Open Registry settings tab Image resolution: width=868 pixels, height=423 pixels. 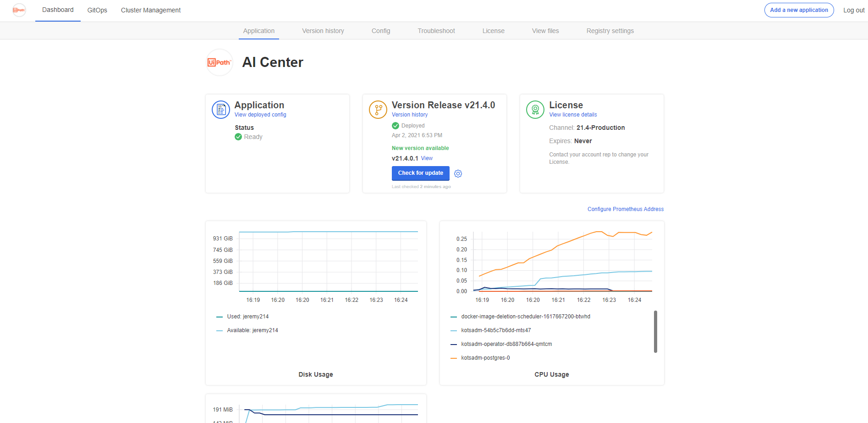tap(610, 31)
